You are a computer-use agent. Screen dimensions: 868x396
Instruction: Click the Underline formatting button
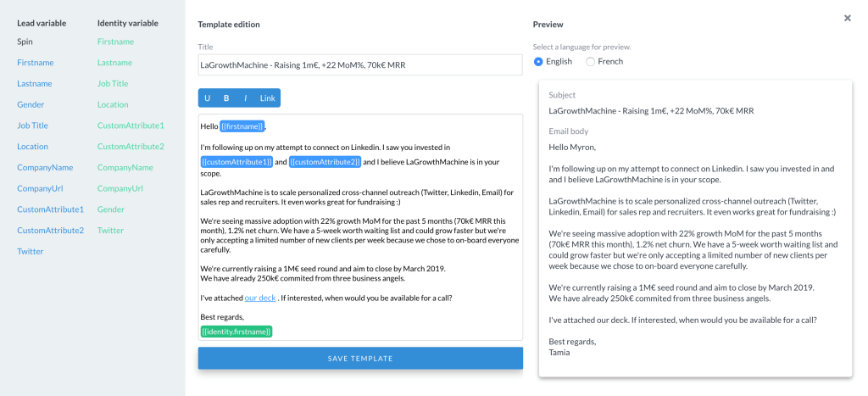tap(208, 98)
